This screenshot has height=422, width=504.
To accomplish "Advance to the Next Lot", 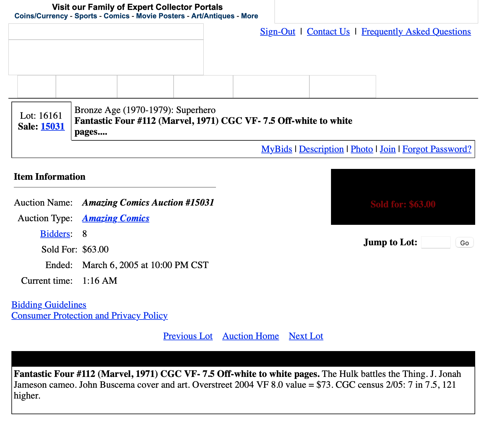I will (x=306, y=336).
